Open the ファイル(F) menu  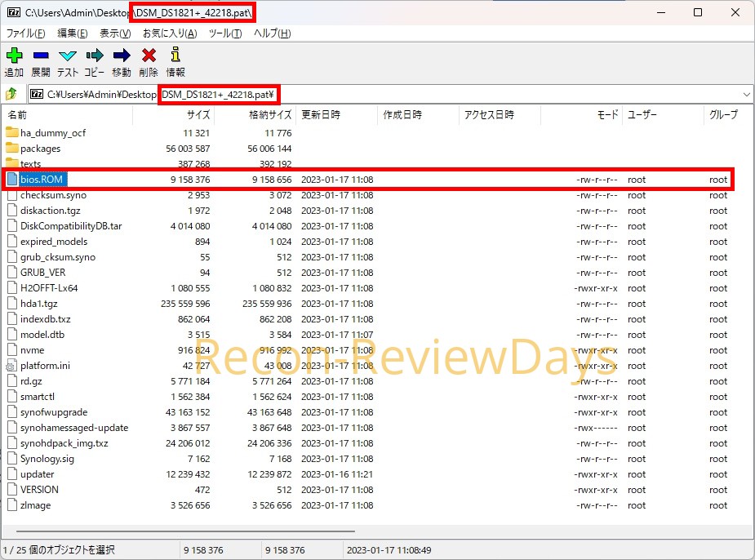coord(25,33)
